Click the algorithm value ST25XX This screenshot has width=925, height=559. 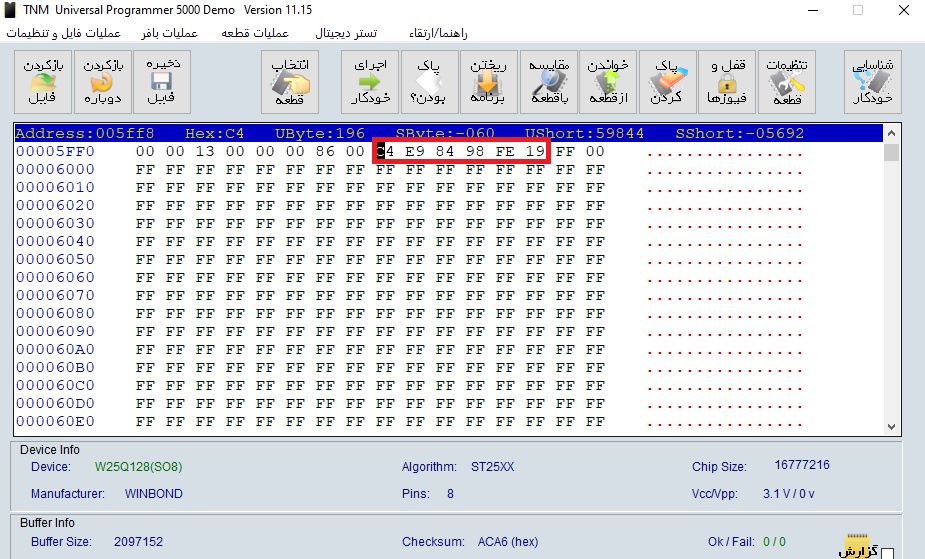pos(493,467)
